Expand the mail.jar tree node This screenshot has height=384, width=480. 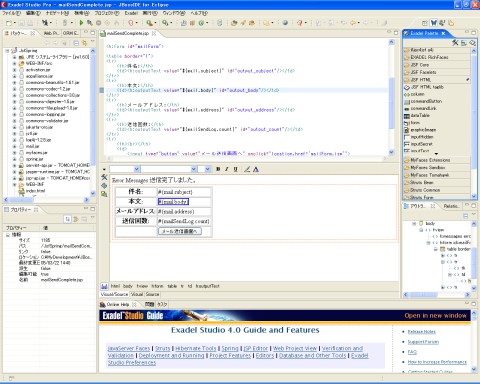pos(14,146)
